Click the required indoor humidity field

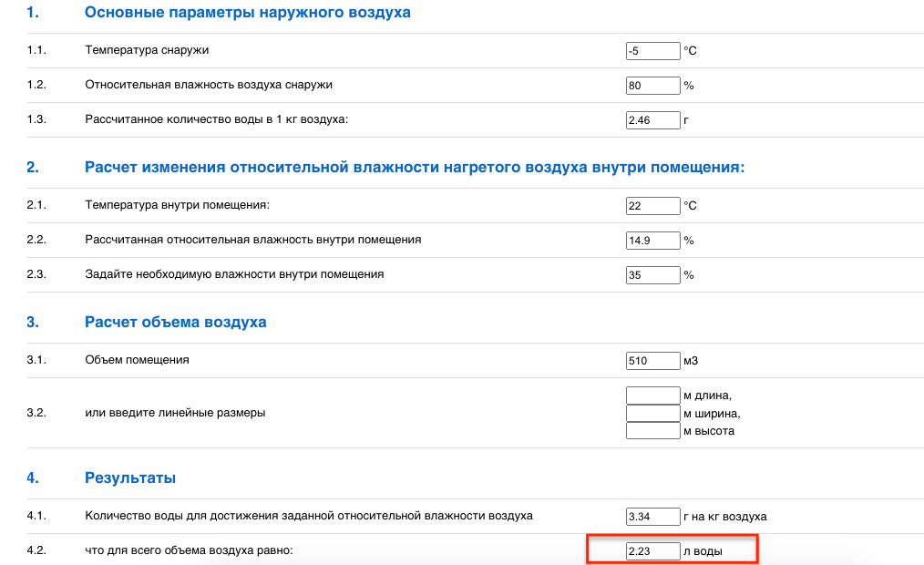click(x=652, y=274)
